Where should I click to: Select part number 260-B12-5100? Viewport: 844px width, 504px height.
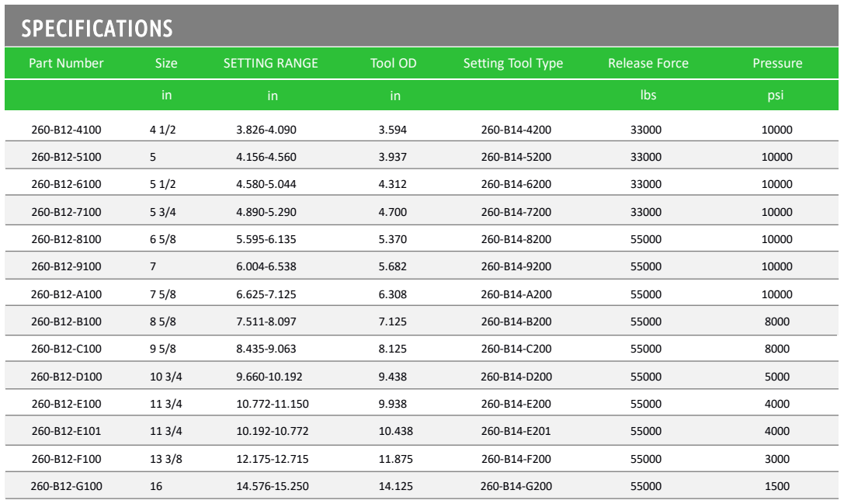tap(66, 157)
